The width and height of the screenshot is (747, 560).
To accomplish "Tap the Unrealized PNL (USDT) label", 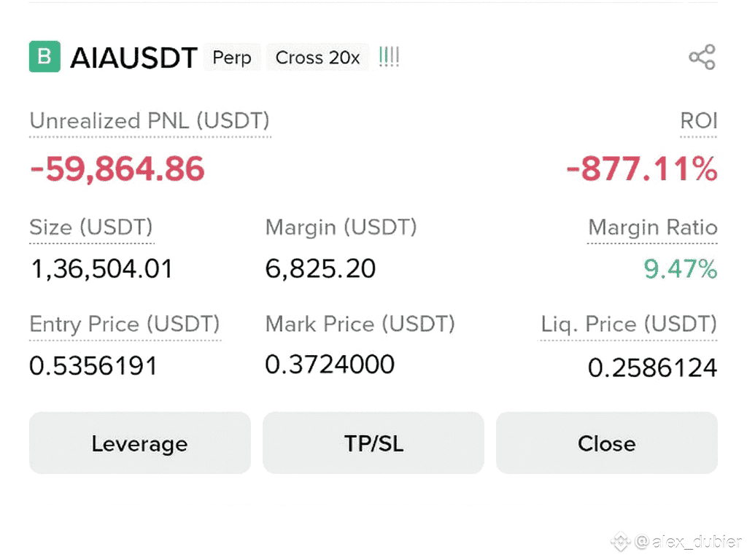I will [x=150, y=121].
